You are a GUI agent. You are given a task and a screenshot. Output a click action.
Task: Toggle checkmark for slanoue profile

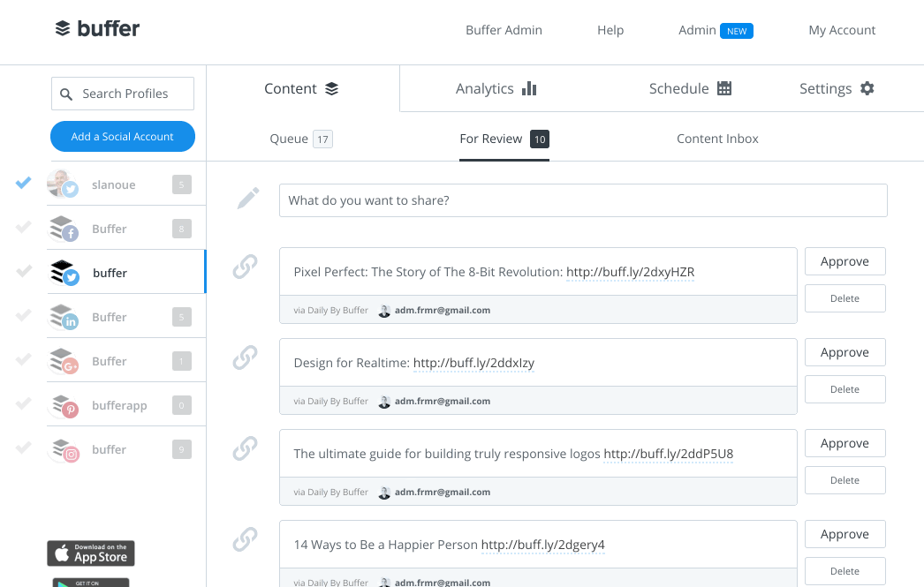point(23,183)
